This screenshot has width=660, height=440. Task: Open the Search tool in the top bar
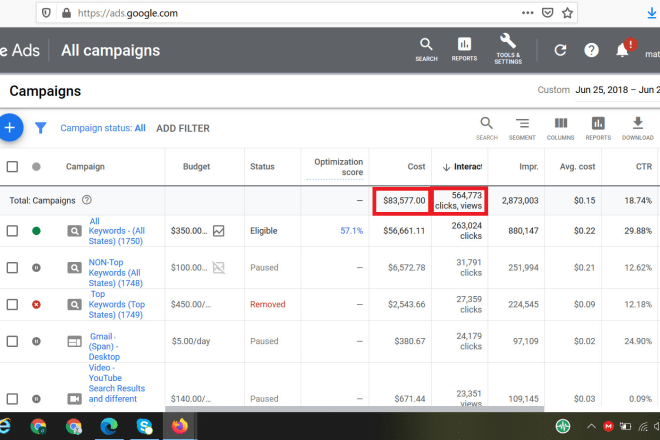click(x=426, y=50)
